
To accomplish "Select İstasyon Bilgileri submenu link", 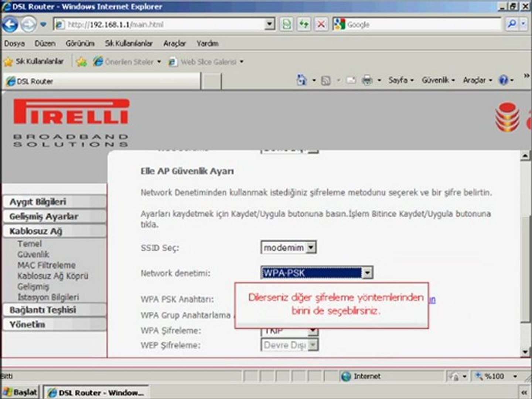I will pos(48,297).
